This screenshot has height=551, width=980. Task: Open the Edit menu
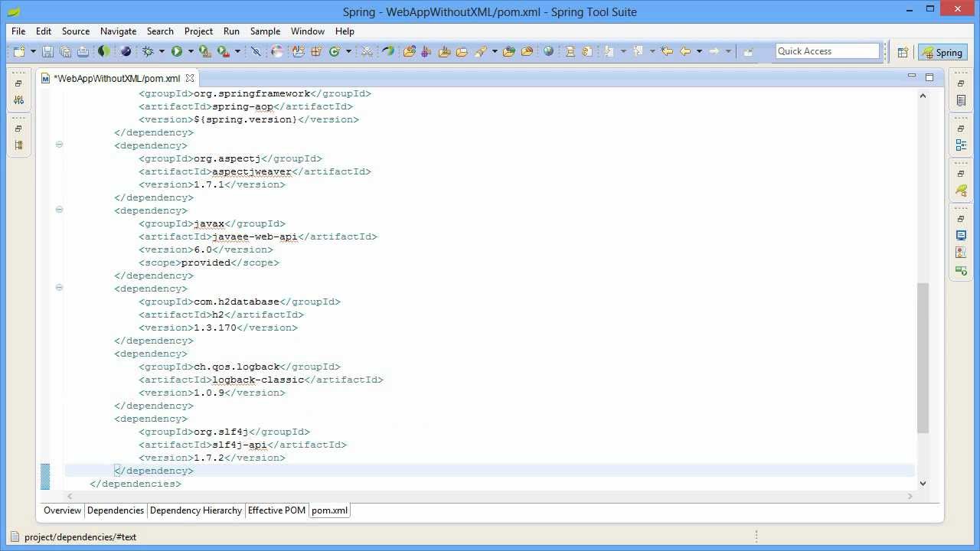pos(44,31)
